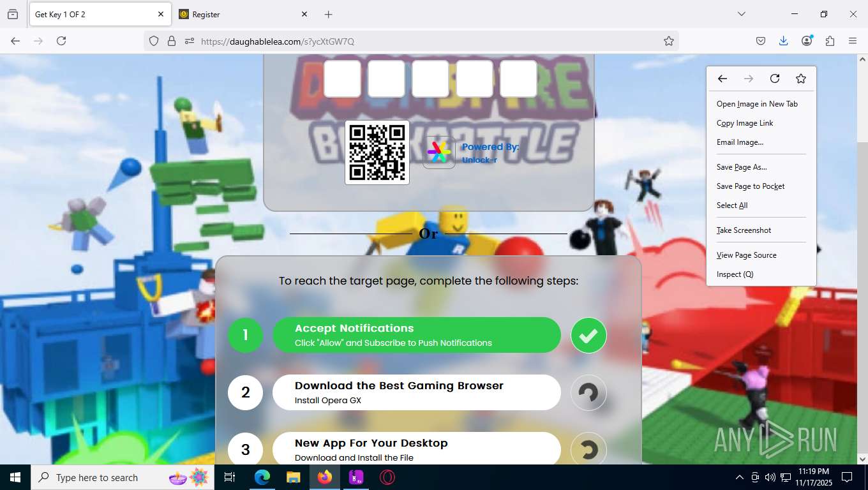Click the context menu Back arrow
Viewport: 868px width, 490px height.
722,78
